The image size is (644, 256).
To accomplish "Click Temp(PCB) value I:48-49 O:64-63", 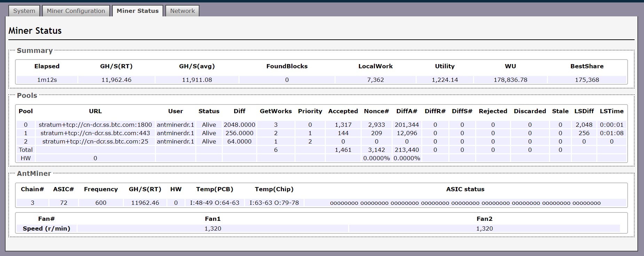I will [x=214, y=203].
